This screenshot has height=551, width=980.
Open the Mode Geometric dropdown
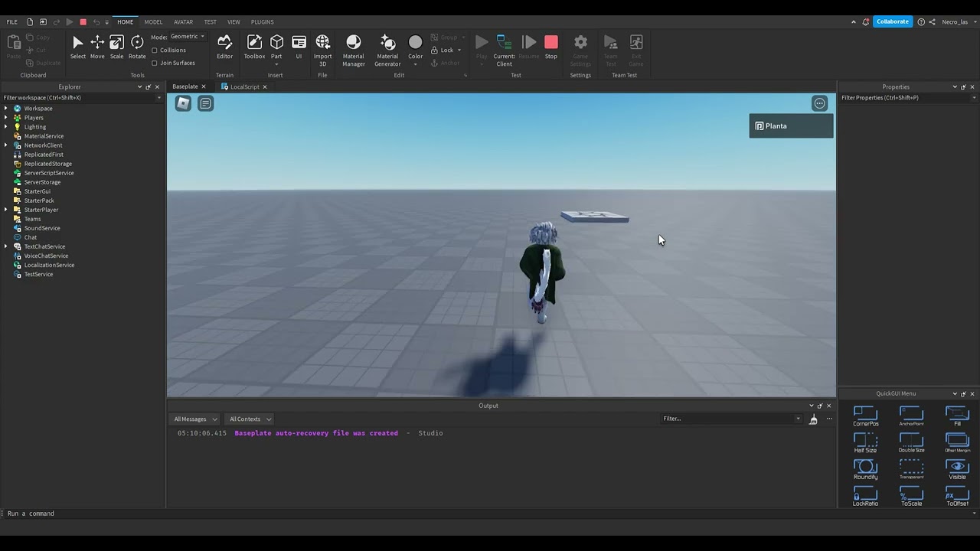coord(188,37)
